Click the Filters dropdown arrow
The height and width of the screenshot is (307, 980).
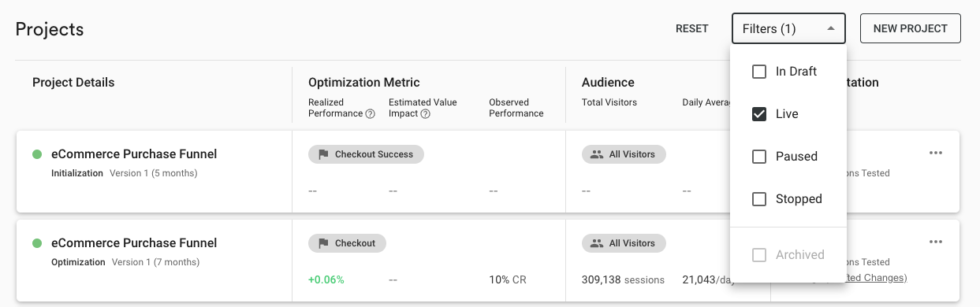click(x=830, y=29)
